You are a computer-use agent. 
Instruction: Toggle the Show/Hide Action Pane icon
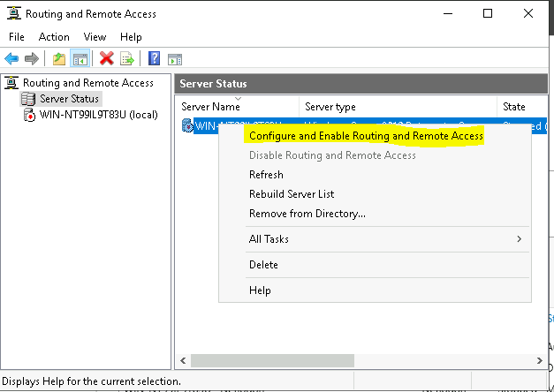click(x=175, y=59)
